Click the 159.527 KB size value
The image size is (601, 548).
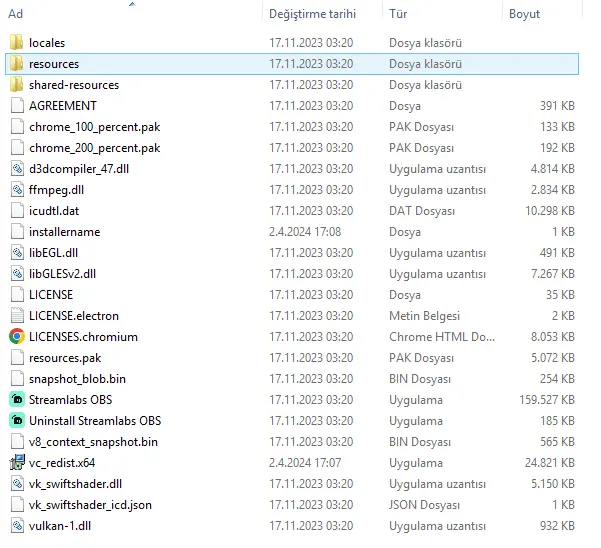pos(547,400)
